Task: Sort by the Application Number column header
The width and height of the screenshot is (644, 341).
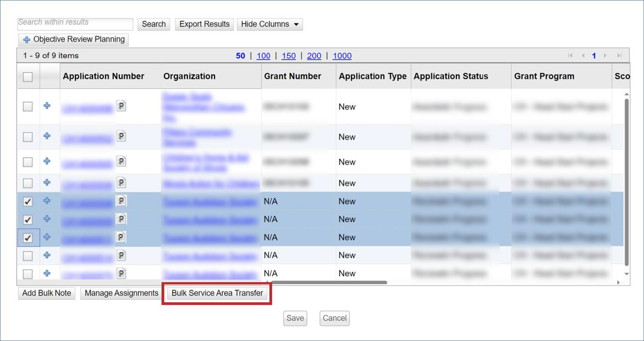Action: (104, 76)
